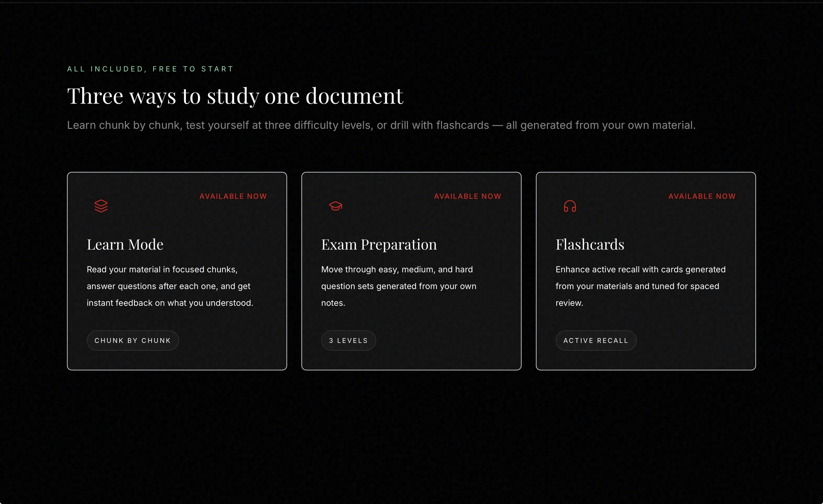
Task: Click the AVAILABLE NOW badge on Flashcards
Action: [701, 196]
